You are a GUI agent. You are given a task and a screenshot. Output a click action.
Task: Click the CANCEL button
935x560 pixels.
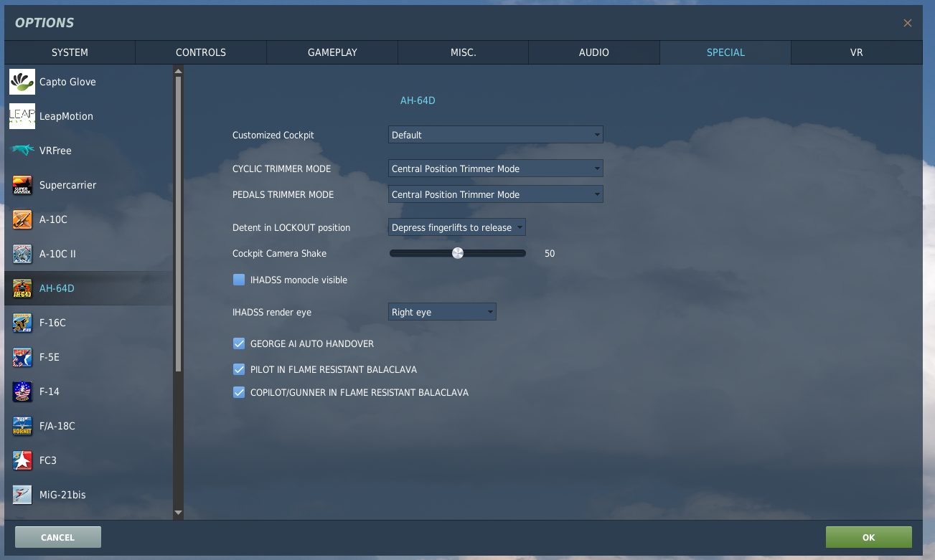[58, 537]
